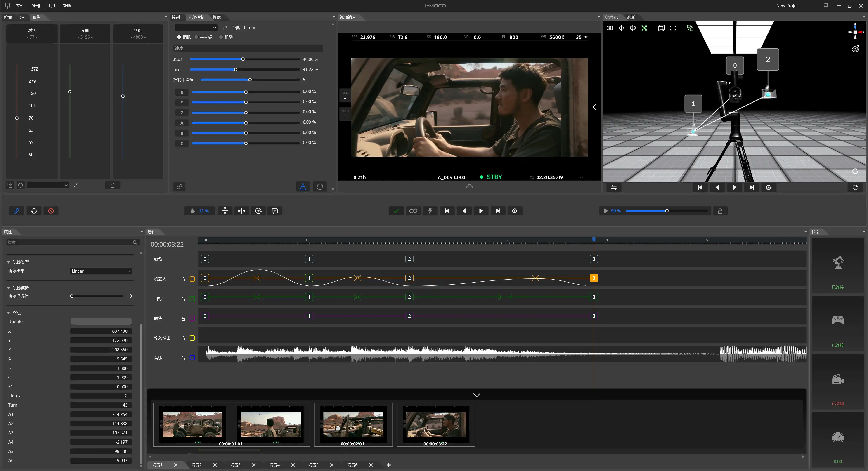The height and width of the screenshot is (471, 868).
Task: Toggle the orange checkbox on 机器人 track
Action: [192, 279]
